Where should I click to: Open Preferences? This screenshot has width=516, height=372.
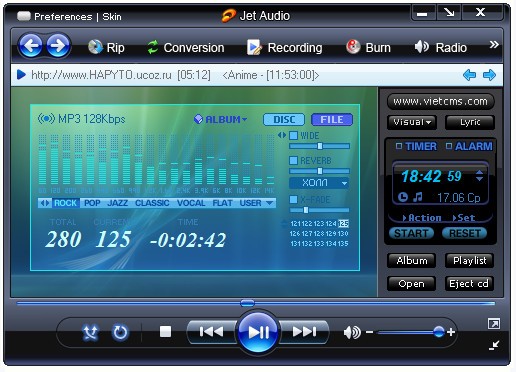[x=63, y=17]
